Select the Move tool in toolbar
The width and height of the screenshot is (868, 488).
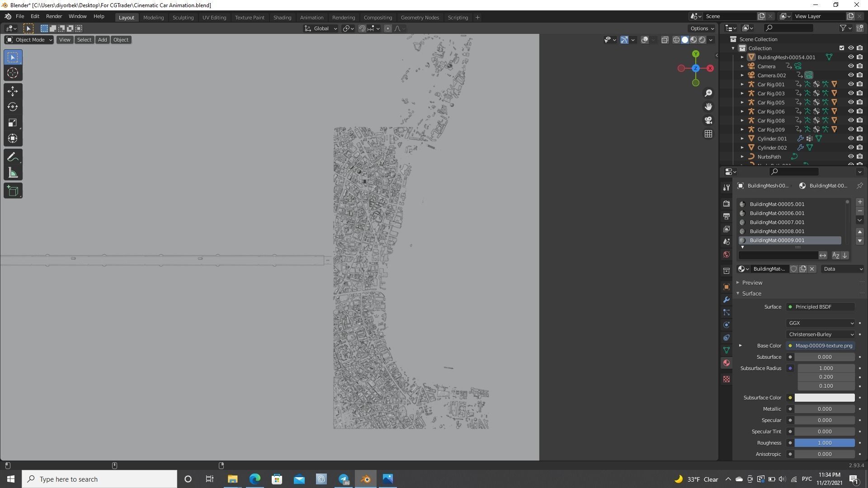[13, 91]
